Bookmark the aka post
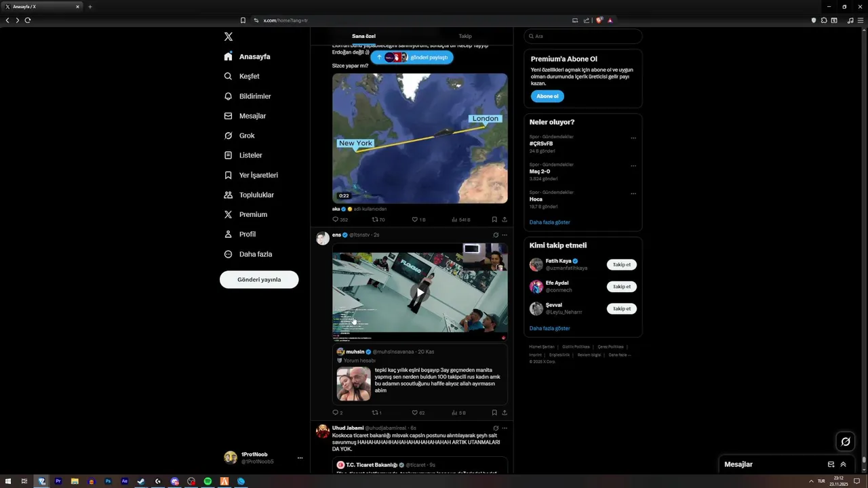The image size is (868, 488). point(494,220)
